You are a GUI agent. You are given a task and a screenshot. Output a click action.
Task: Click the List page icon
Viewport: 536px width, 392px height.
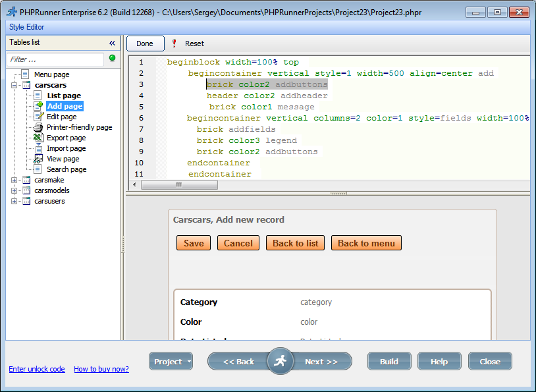[38, 96]
